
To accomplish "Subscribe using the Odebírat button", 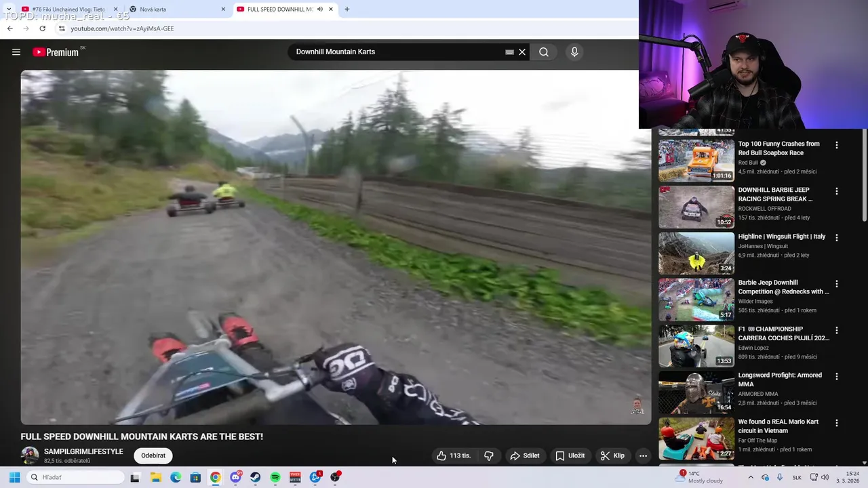I will pos(153,456).
